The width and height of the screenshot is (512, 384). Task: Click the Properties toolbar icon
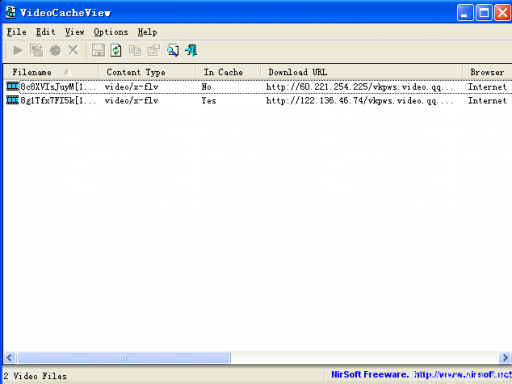coord(154,51)
